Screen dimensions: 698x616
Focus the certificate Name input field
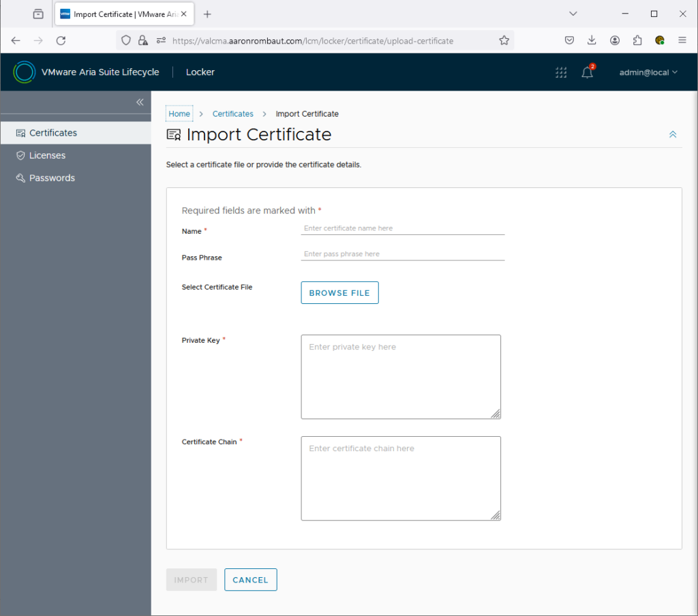tap(402, 228)
